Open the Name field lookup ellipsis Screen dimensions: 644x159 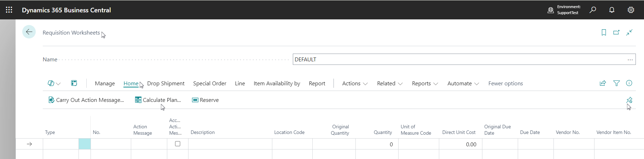(630, 60)
